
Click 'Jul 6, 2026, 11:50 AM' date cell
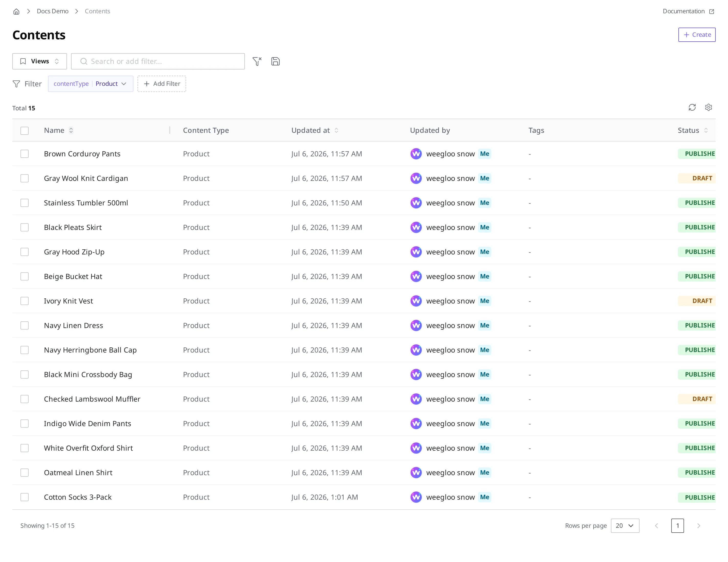(327, 203)
